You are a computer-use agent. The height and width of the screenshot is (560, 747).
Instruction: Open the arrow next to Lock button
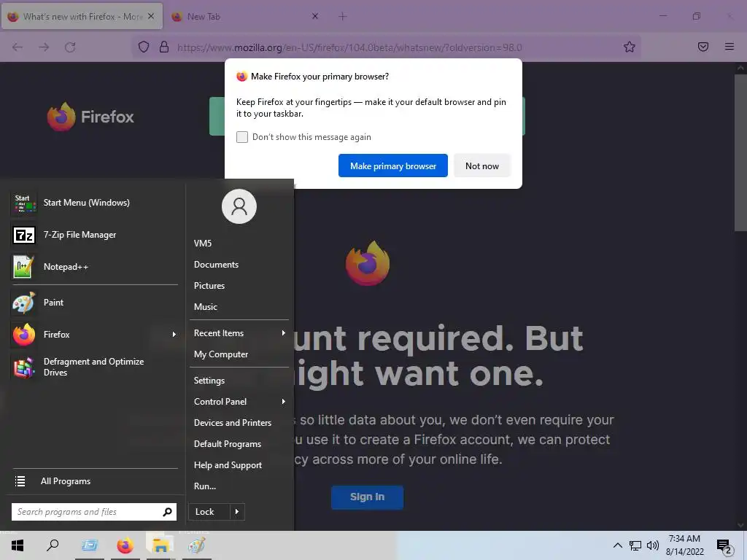point(237,512)
